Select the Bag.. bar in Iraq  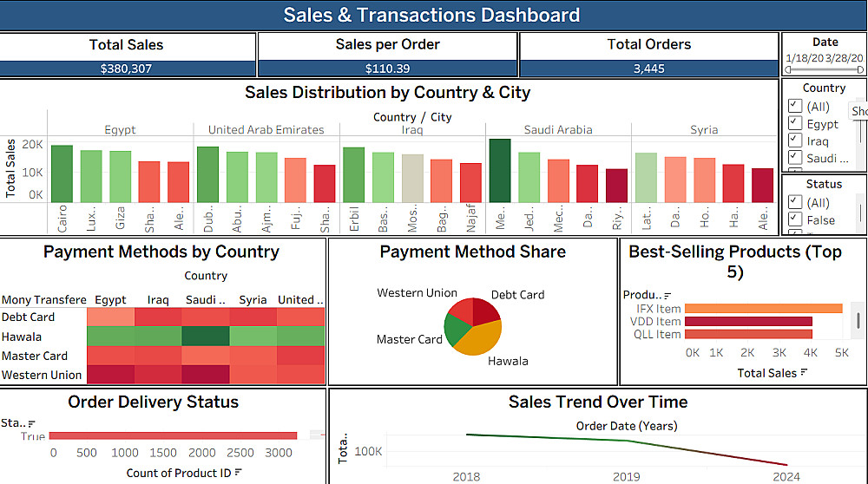pyautogui.click(x=441, y=181)
